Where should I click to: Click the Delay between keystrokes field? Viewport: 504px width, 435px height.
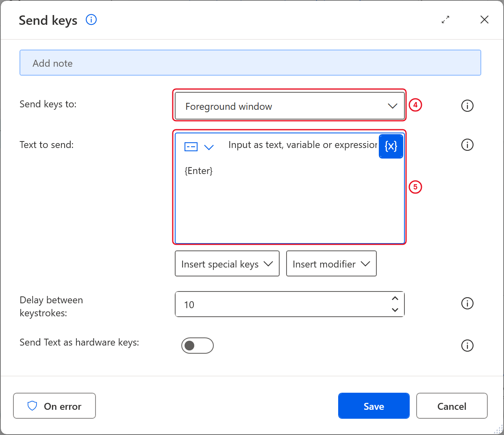point(289,304)
